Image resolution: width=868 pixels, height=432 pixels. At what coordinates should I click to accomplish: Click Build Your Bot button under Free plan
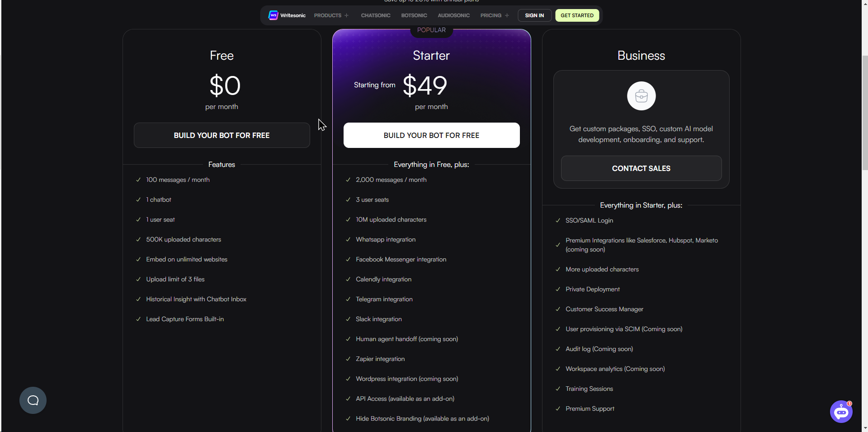click(222, 135)
